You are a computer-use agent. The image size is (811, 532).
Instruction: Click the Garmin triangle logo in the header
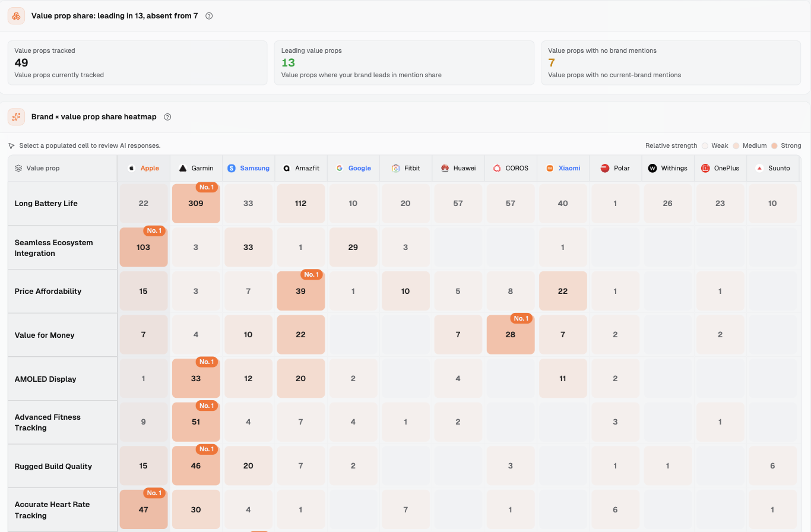point(183,168)
